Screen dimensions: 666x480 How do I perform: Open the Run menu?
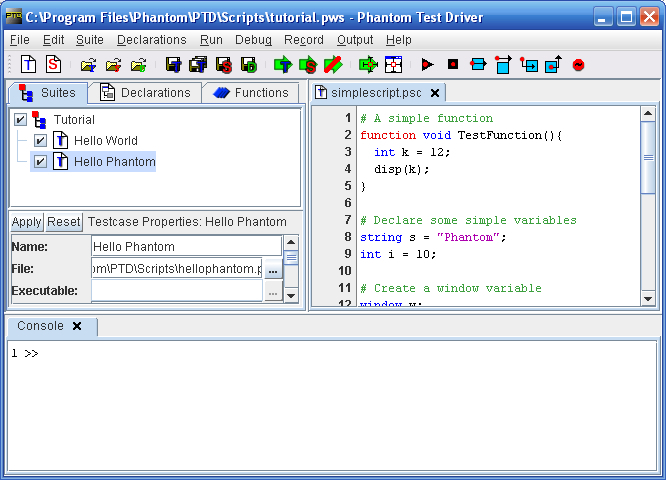coord(211,40)
